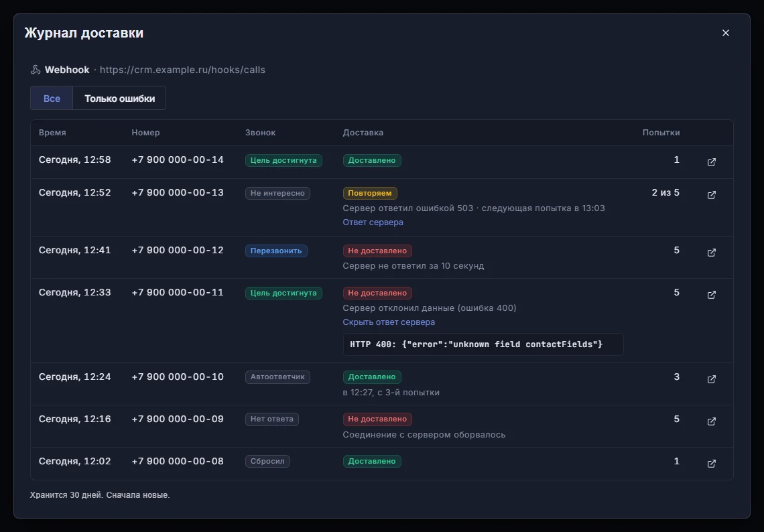Click the Звонок column header

click(x=260, y=133)
